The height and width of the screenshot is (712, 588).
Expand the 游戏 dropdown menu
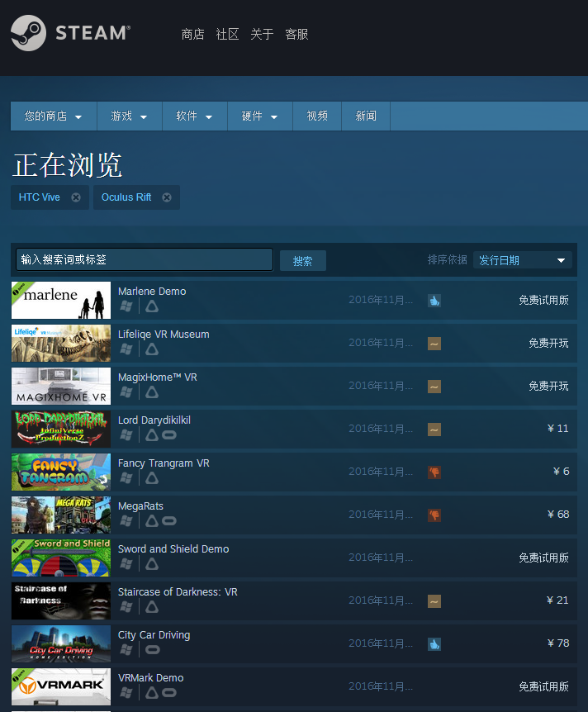[x=130, y=116]
